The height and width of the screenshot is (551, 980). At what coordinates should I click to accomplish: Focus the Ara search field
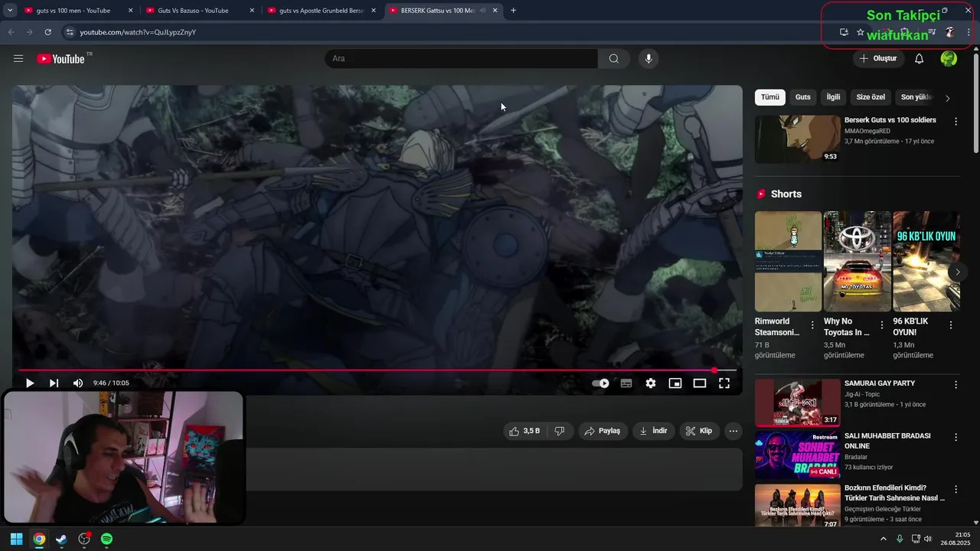(462, 59)
